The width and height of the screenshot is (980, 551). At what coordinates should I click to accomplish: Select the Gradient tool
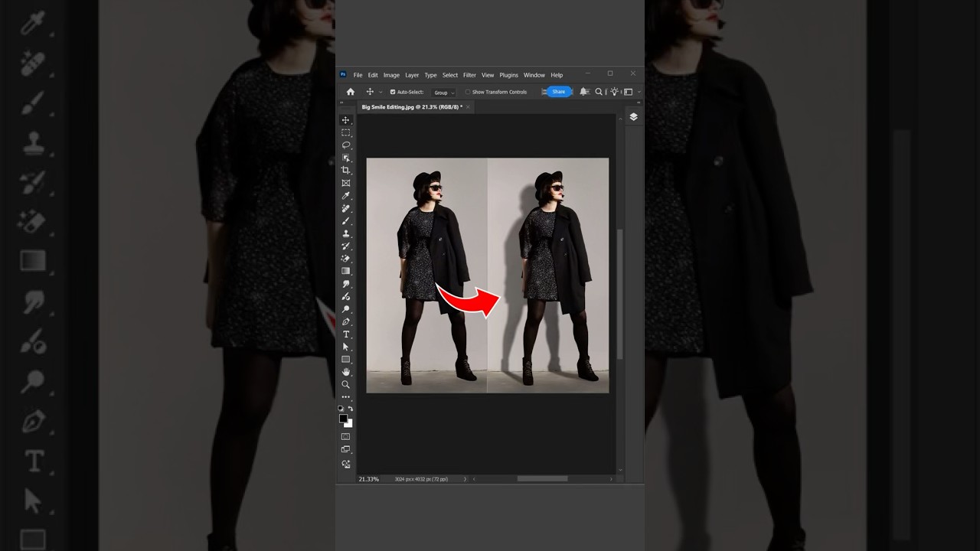(345, 271)
